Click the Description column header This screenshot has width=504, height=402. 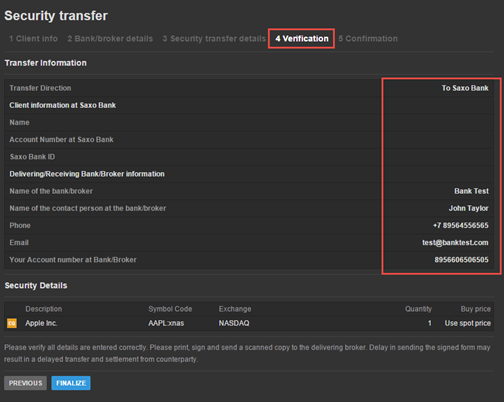pos(44,309)
